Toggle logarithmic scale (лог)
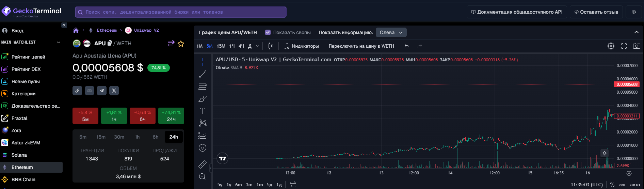 tap(623, 185)
